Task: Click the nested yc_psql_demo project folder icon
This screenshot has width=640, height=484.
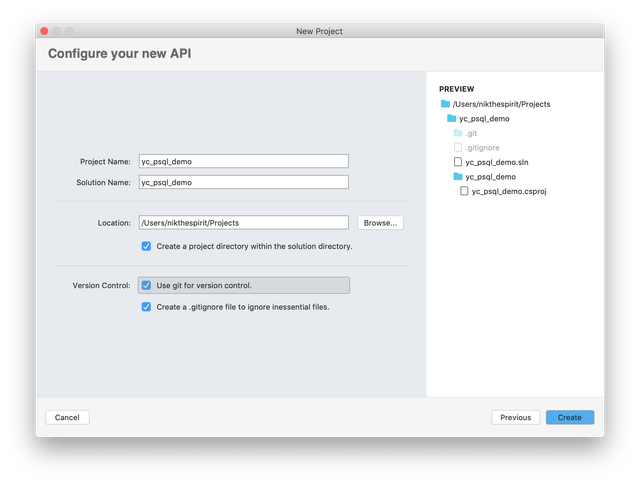Action: (458, 176)
